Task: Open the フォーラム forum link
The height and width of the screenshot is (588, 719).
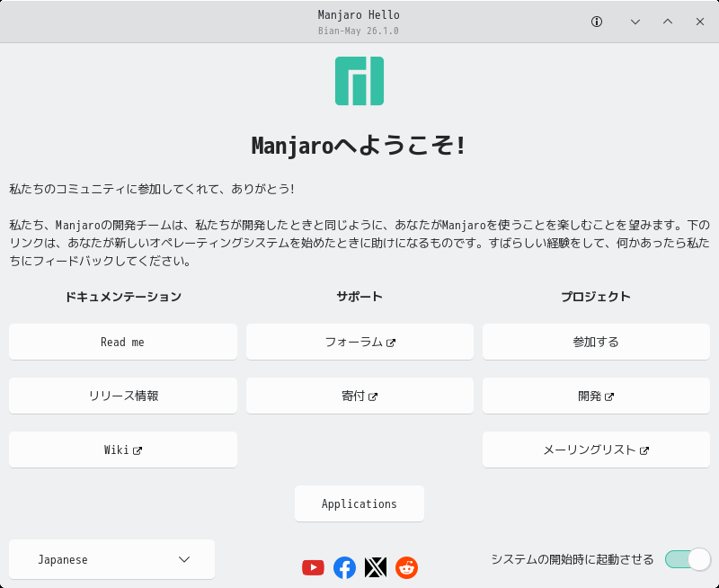Action: pos(360,343)
